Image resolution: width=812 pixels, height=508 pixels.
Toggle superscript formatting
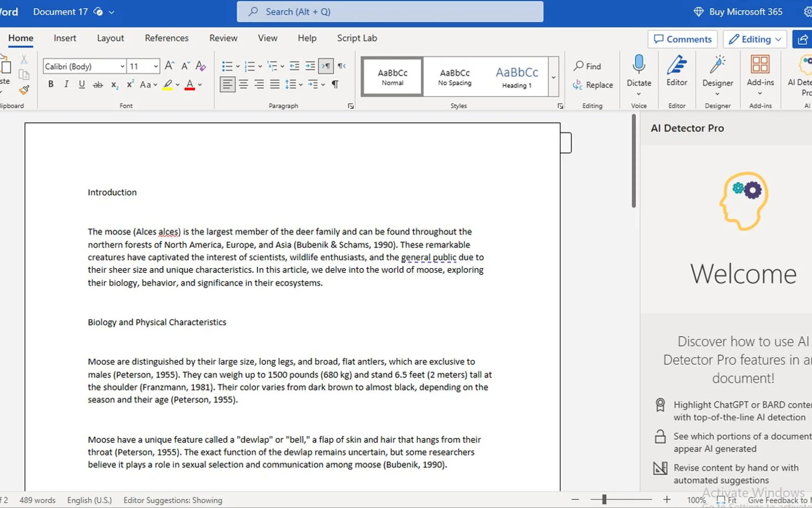coord(130,84)
